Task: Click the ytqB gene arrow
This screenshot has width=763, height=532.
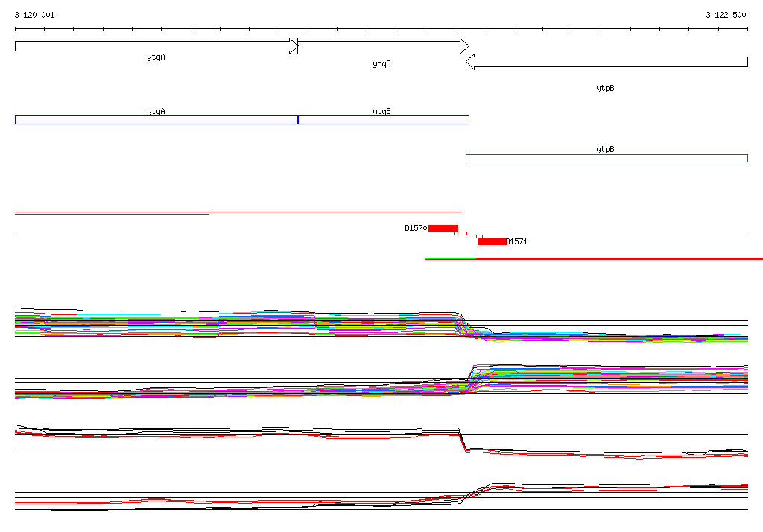Action: (x=384, y=46)
